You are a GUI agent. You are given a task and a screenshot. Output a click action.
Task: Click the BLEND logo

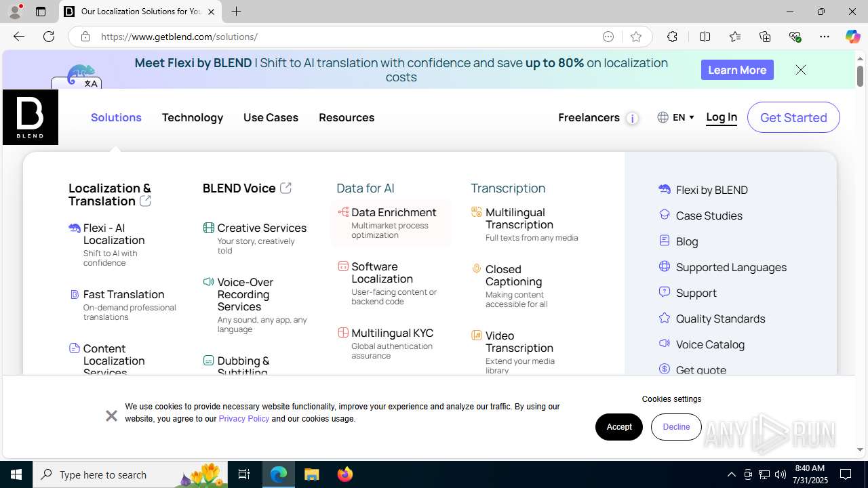[31, 117]
